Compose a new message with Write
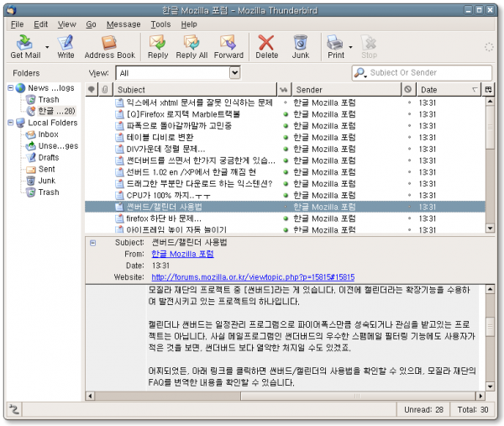 66,46
